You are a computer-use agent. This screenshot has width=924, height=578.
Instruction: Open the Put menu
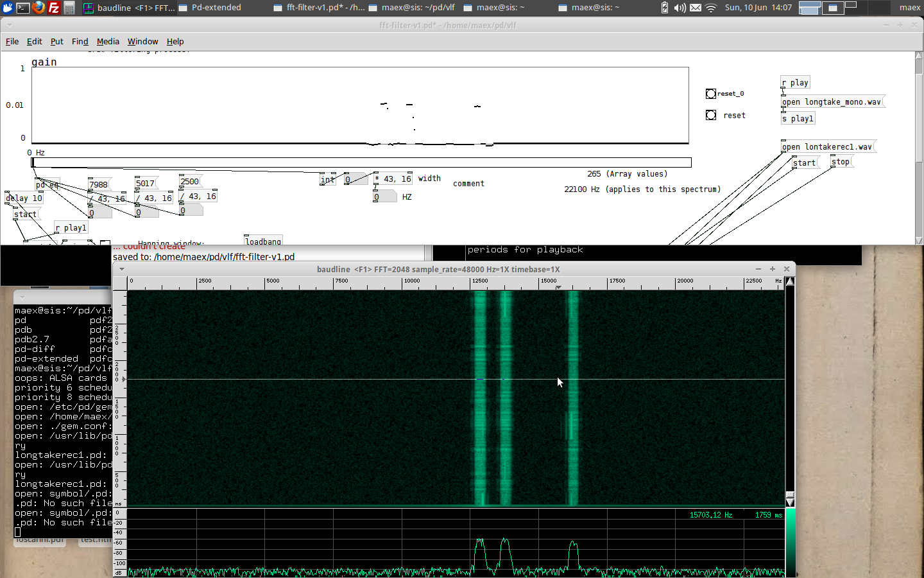pyautogui.click(x=56, y=42)
